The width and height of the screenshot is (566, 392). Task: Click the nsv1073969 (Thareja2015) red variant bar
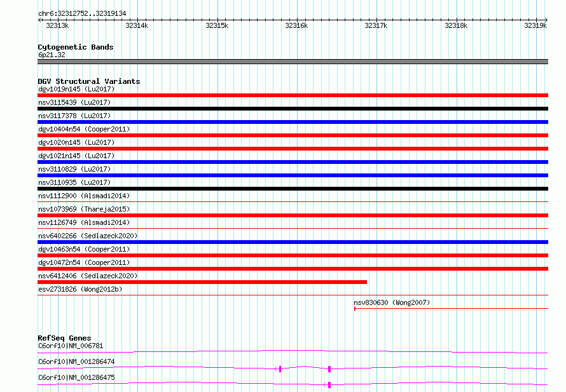pos(293,215)
